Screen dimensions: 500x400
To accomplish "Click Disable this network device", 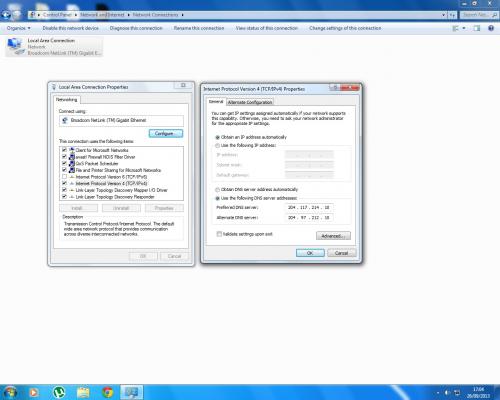I will click(x=70, y=28).
